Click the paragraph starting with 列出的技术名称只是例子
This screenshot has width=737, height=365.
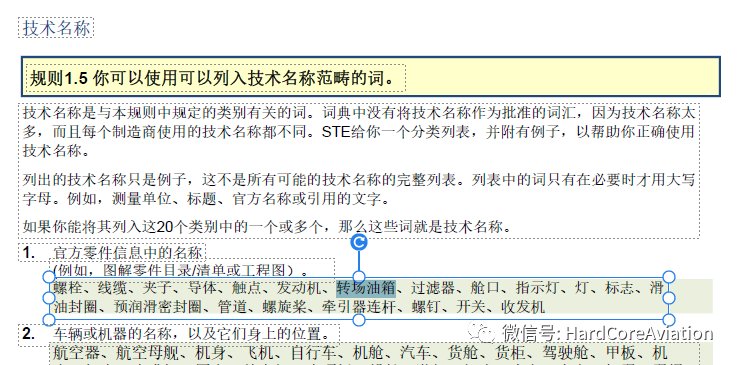click(359, 189)
